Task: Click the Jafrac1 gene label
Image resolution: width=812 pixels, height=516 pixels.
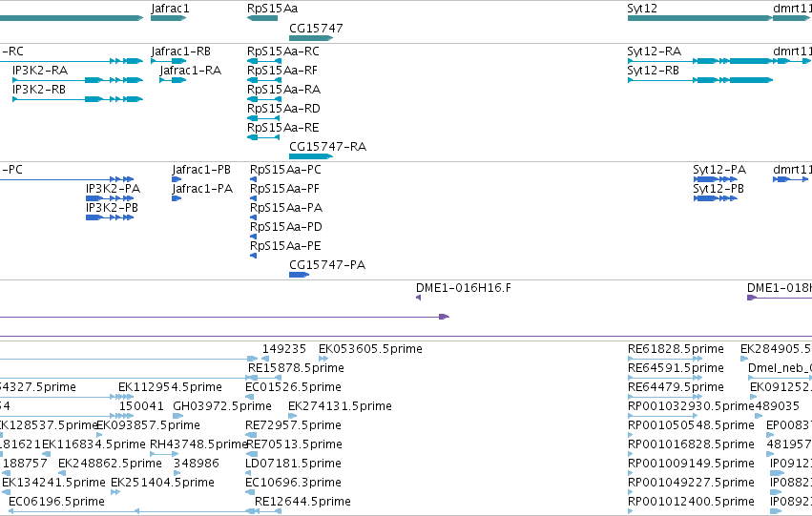Action: pyautogui.click(x=171, y=9)
